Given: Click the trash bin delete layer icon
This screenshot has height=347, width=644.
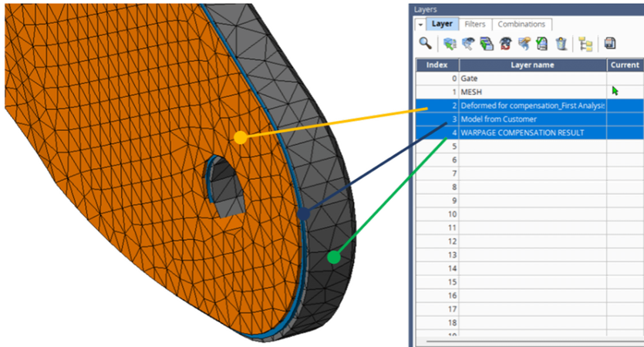Looking at the screenshot, I should pos(561,44).
